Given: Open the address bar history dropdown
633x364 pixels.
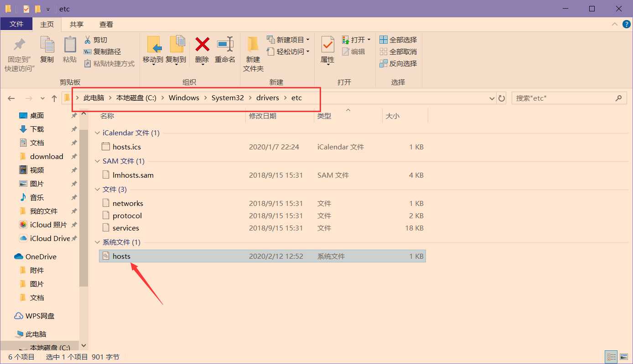Looking at the screenshot, I should tap(492, 98).
